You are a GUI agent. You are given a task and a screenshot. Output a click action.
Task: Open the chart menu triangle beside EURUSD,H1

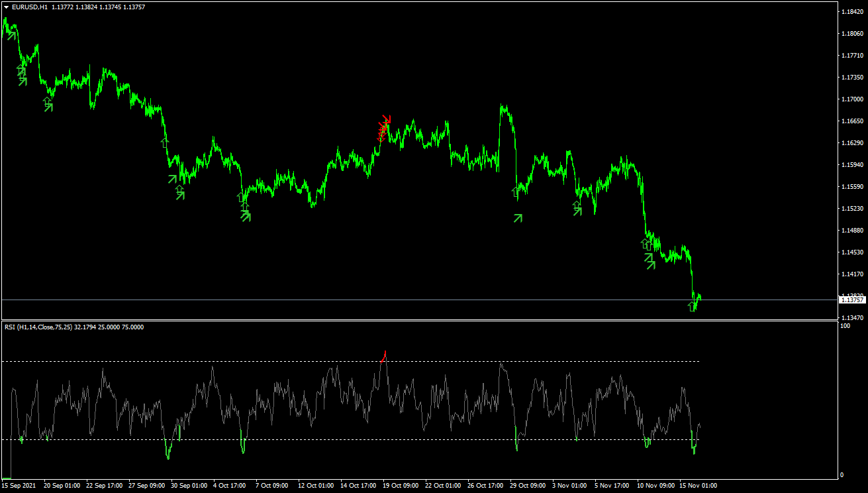[7, 7]
